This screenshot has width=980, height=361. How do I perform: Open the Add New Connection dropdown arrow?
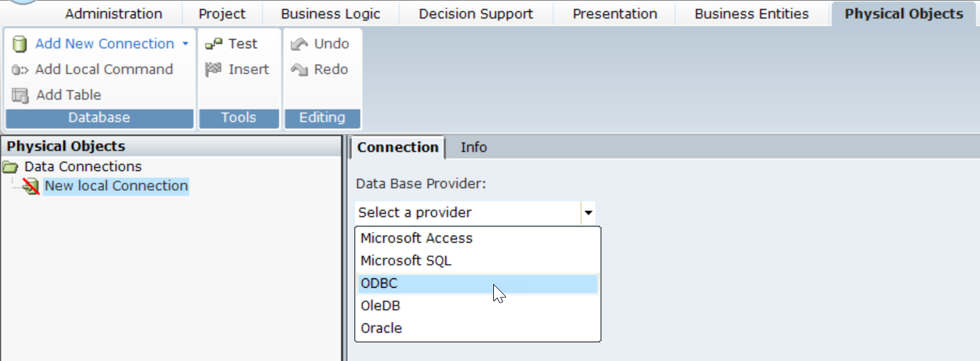click(x=185, y=44)
